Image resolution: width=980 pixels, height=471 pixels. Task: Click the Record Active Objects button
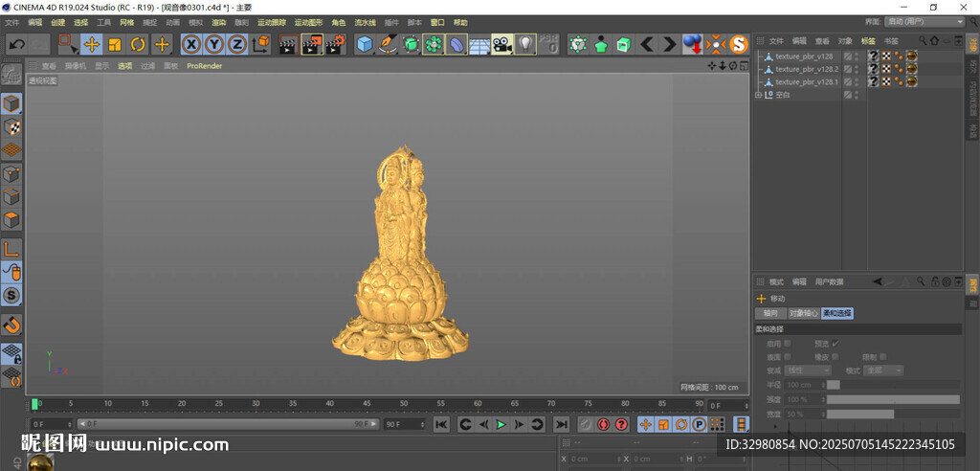585,424
